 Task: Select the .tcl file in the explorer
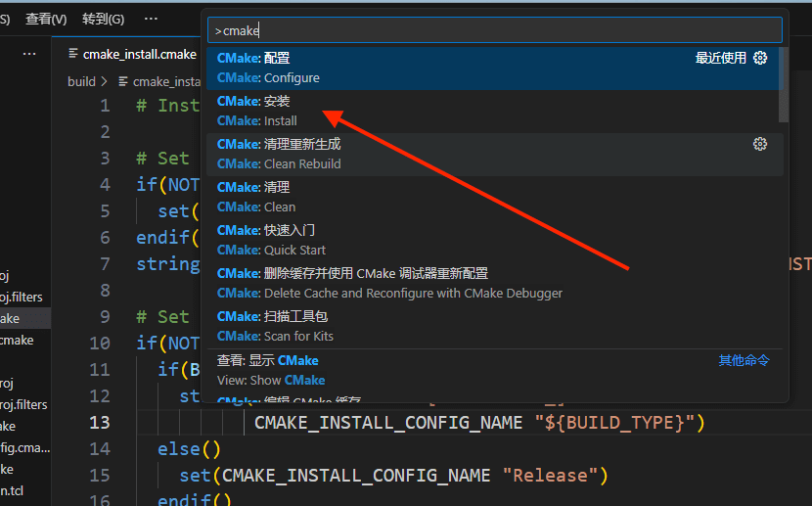pyautogui.click(x=10, y=490)
